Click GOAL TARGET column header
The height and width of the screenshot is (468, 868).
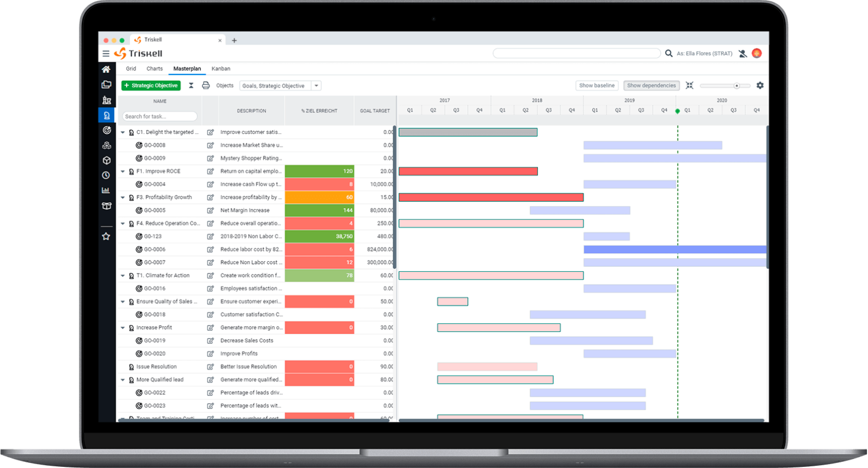pos(375,111)
